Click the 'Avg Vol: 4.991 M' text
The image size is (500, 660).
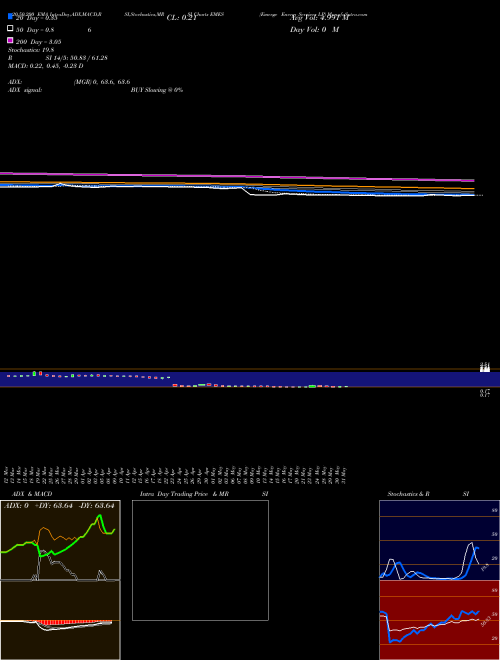point(319,18)
